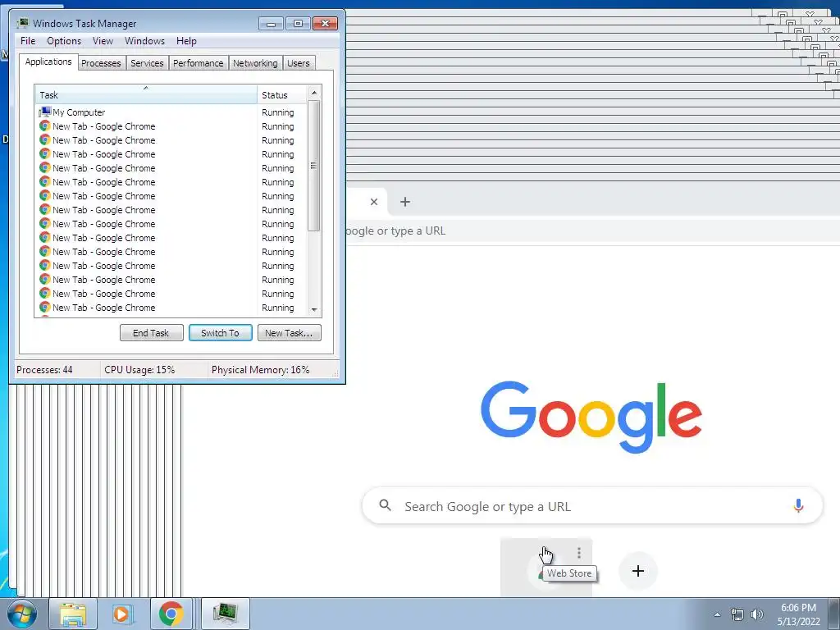The height and width of the screenshot is (630, 840).
Task: Open the View menu
Action: tap(103, 41)
